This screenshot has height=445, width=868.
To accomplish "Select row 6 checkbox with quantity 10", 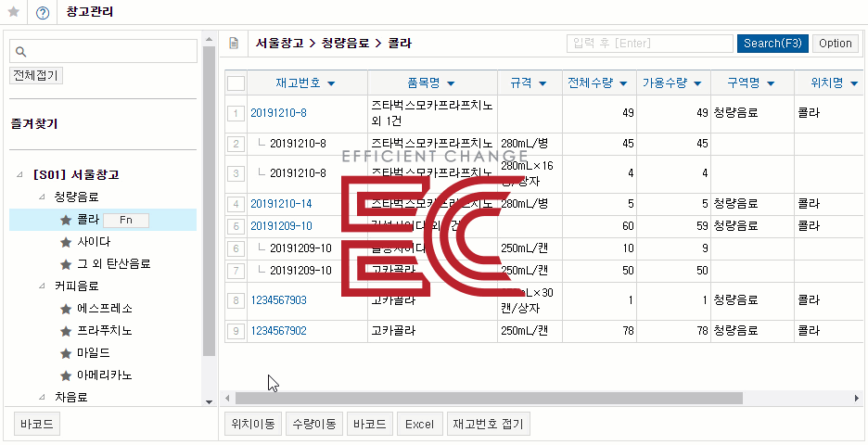I will [x=236, y=248].
